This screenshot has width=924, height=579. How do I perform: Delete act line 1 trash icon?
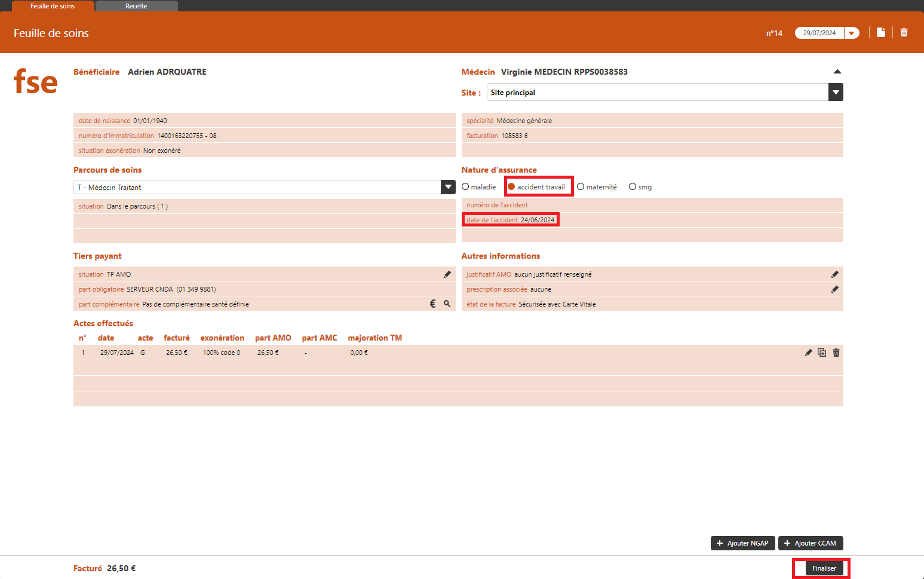(836, 353)
